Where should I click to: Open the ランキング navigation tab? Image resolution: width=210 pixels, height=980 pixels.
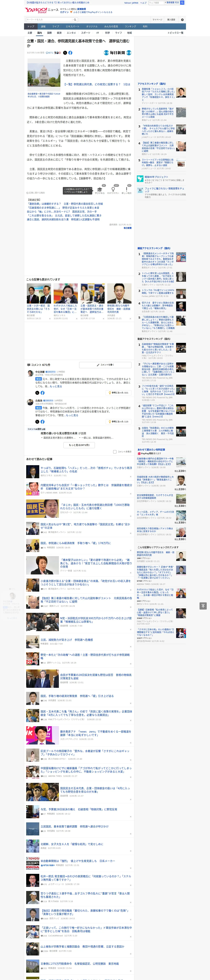[130, 26]
